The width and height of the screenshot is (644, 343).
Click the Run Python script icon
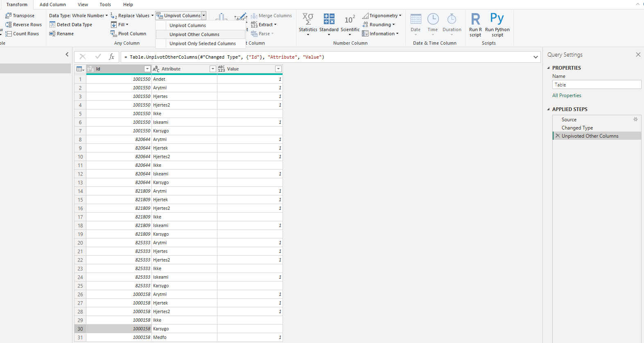click(497, 18)
